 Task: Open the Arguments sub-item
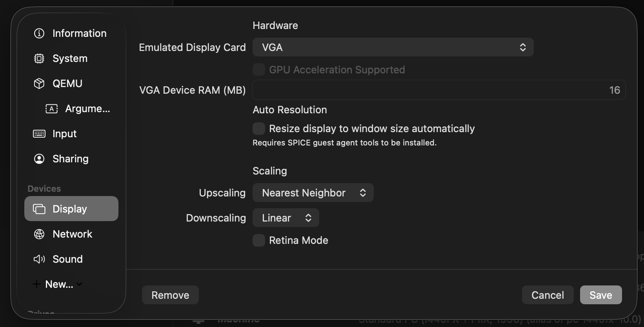coord(71,109)
